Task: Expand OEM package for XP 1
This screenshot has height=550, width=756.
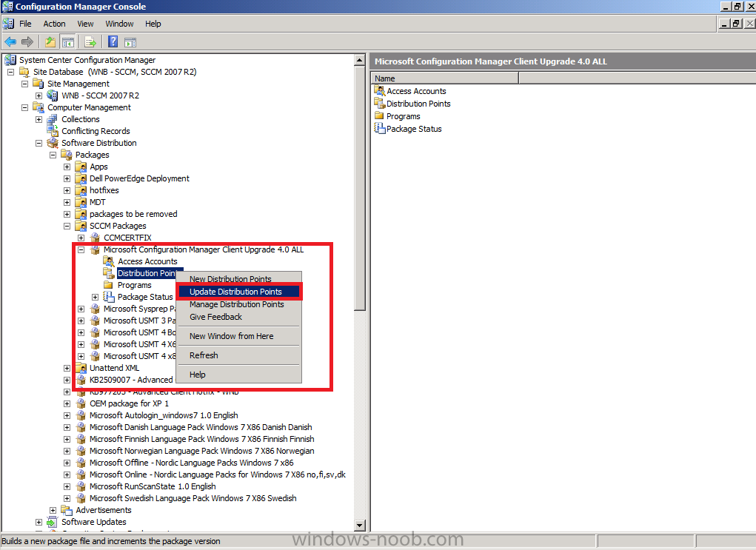Action: (x=67, y=403)
